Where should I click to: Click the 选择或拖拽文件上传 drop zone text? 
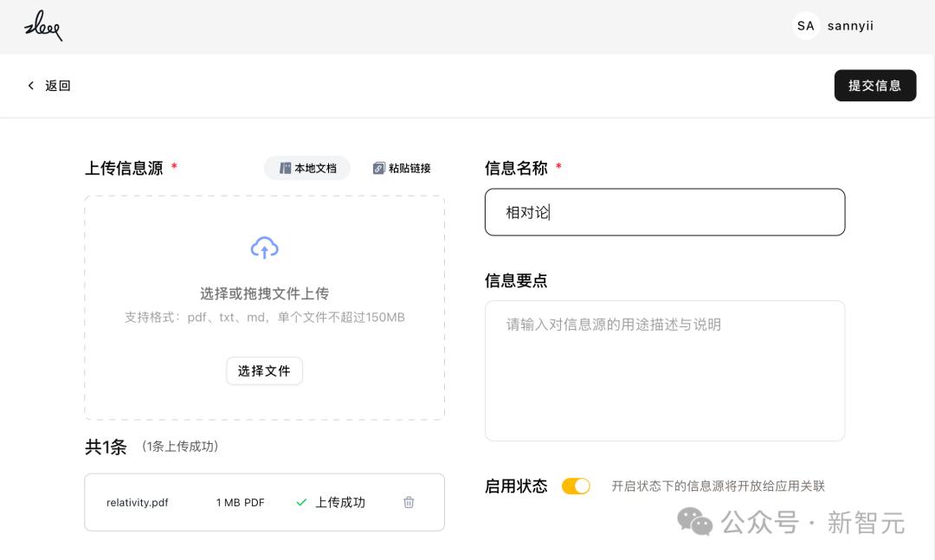pos(264,293)
